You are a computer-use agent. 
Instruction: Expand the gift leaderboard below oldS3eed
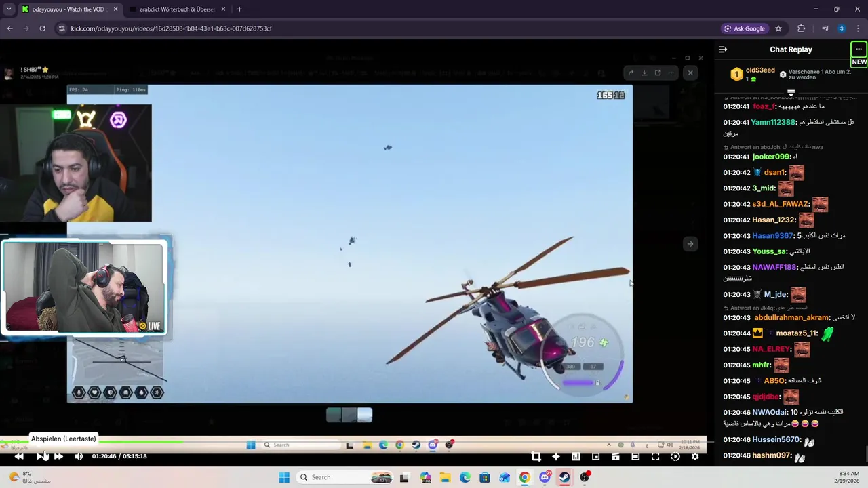coord(791,93)
